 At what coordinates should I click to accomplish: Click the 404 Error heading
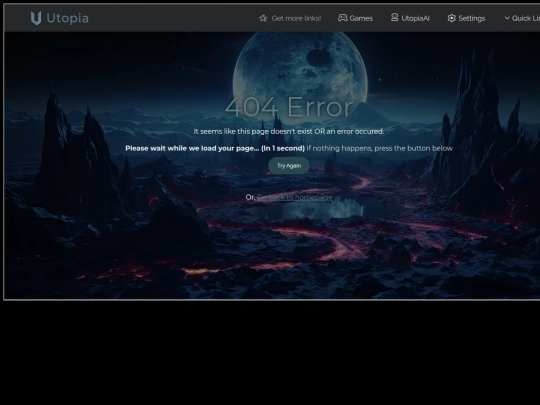289,107
